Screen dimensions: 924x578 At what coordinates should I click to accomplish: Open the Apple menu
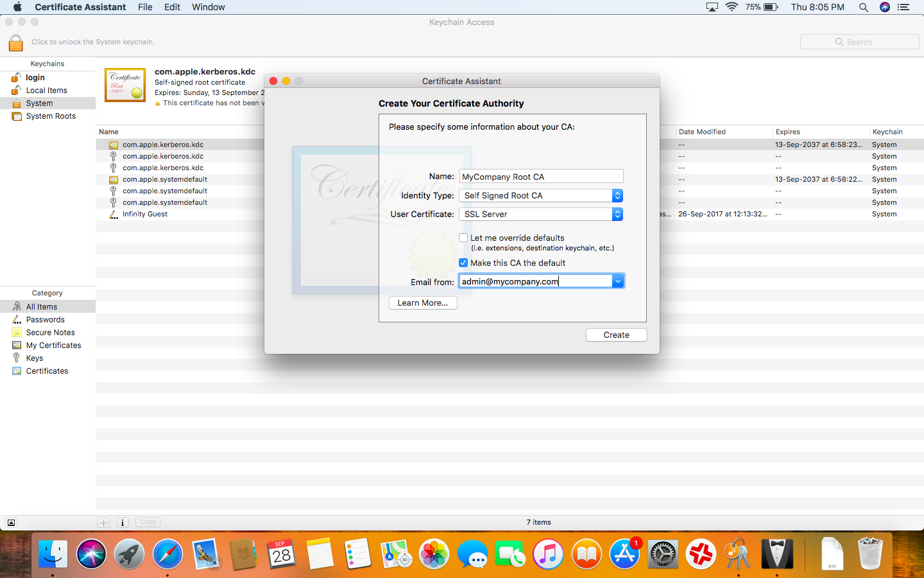17,7
